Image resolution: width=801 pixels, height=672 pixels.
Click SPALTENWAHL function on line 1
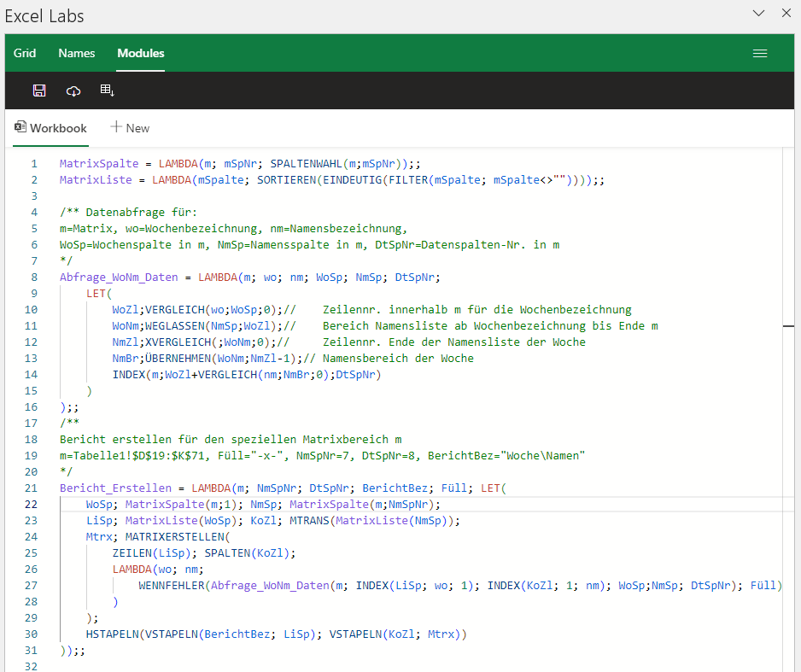[306, 164]
